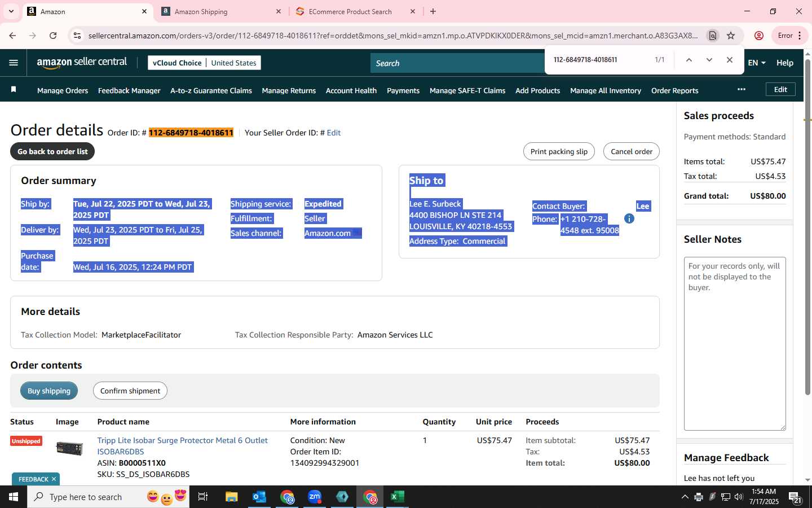The height and width of the screenshot is (508, 812).
Task: Click the surge protector product thumbnail
Action: tap(70, 449)
